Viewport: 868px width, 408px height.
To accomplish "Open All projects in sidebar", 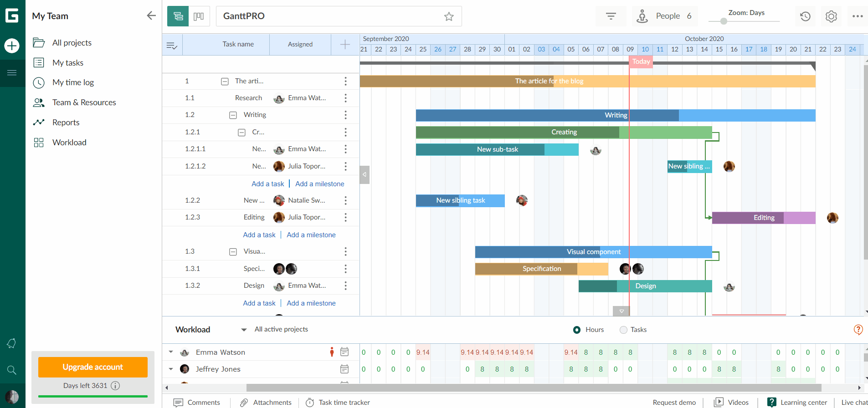I will point(72,43).
